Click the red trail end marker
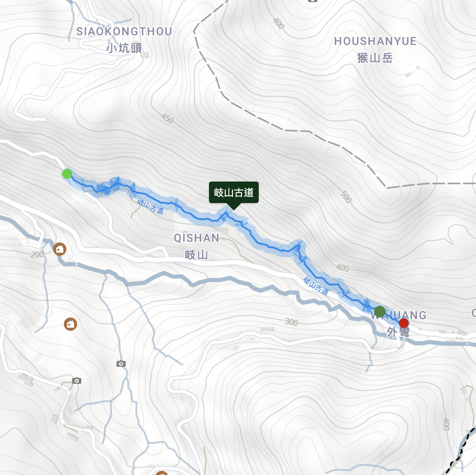Screen dimensions: 476x475 point(404,323)
